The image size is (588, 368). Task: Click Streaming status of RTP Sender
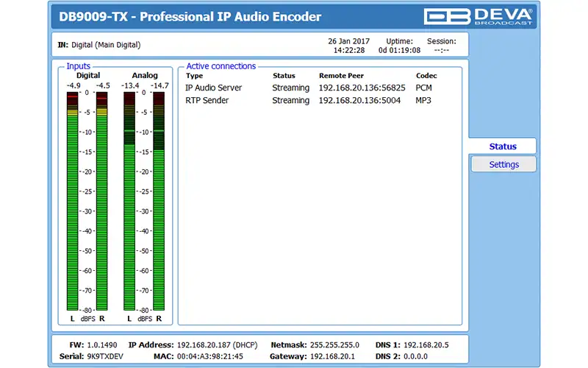[x=290, y=101]
